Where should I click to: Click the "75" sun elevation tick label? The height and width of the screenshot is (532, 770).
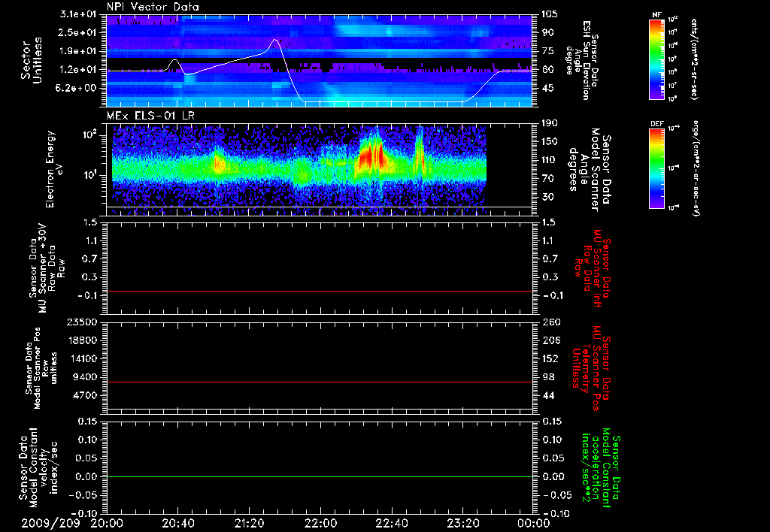(x=547, y=51)
